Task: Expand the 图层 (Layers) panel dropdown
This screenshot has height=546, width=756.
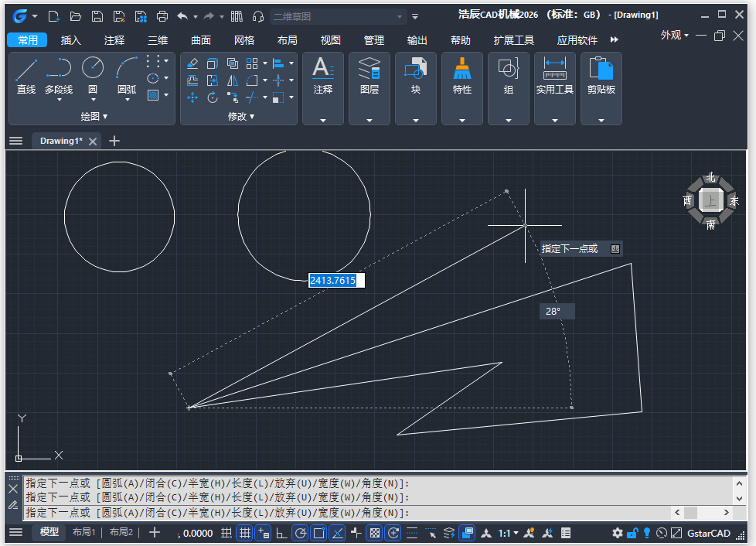Action: (x=369, y=120)
